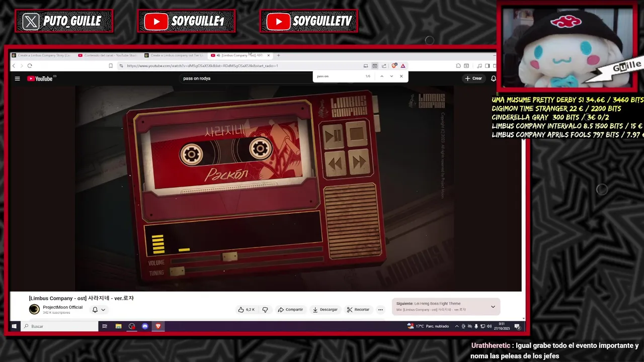The width and height of the screenshot is (644, 362).
Task: Open the Windows notification center icon
Action: (517, 326)
